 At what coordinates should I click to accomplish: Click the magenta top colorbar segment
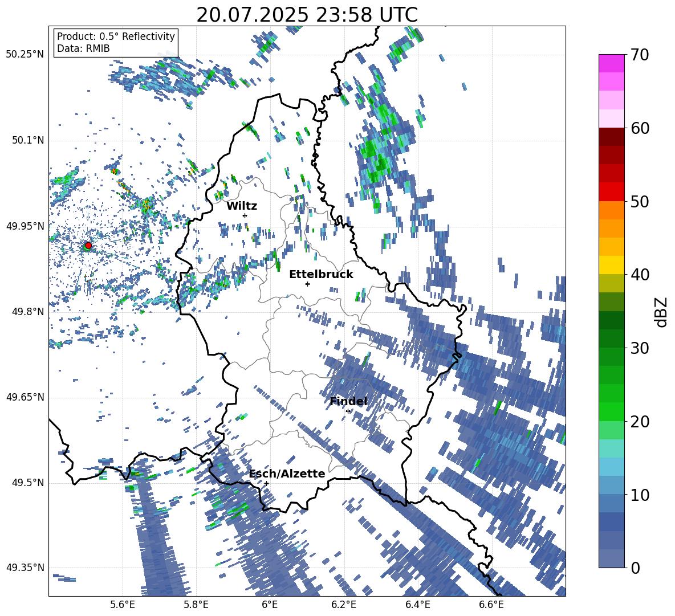pos(611,63)
